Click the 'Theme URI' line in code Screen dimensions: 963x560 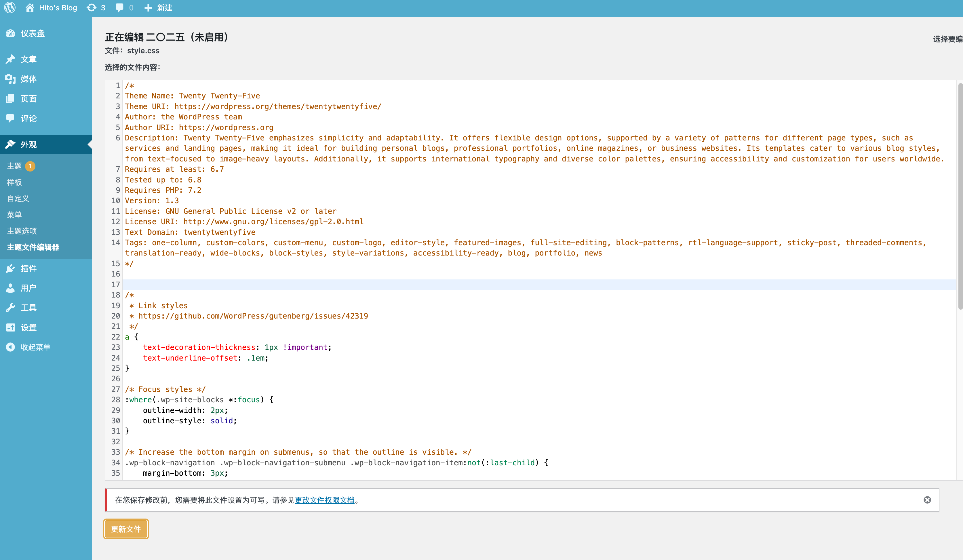point(253,106)
